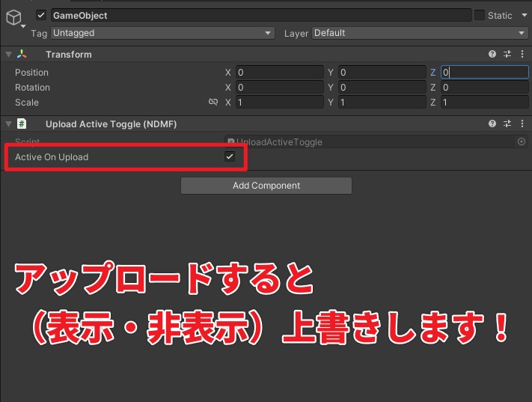This screenshot has width=532, height=402.
Task: Click Rotation Y value field
Action: 382,88
